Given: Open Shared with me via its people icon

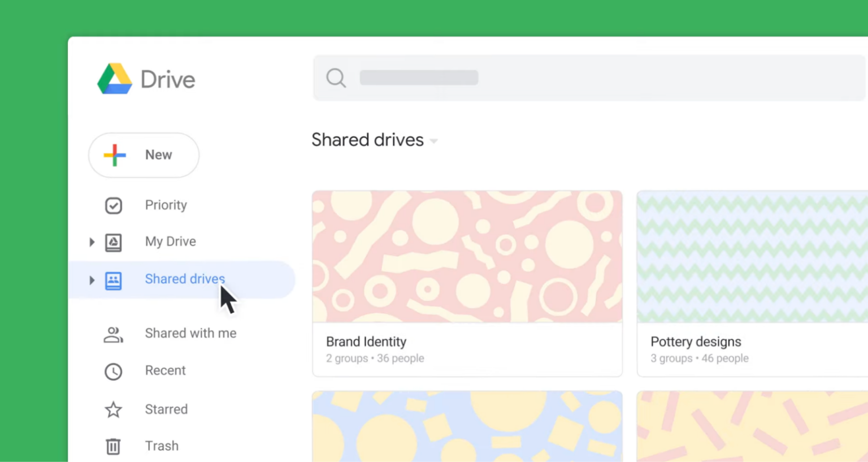Looking at the screenshot, I should (x=113, y=334).
